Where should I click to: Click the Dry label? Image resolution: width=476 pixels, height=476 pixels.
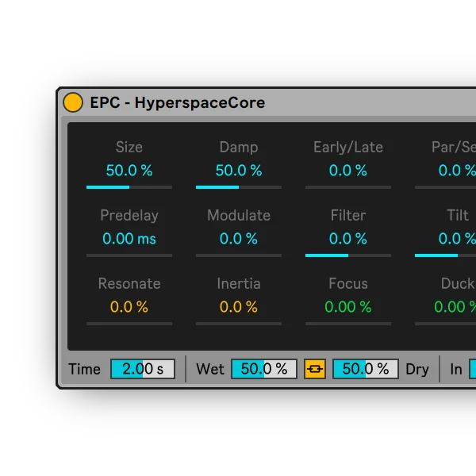(x=417, y=370)
